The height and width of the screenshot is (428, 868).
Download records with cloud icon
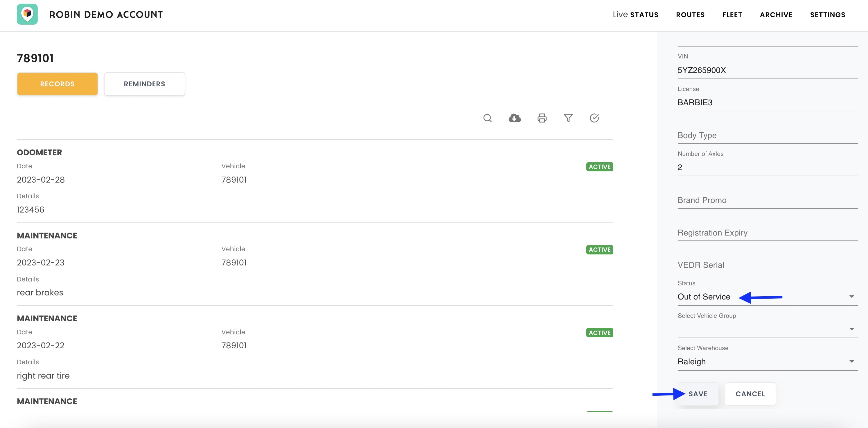click(515, 118)
